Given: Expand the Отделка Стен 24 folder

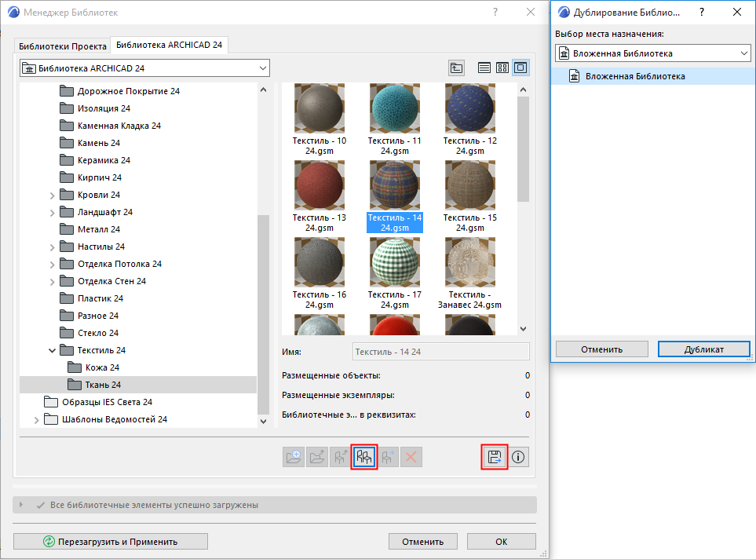Looking at the screenshot, I should [52, 282].
